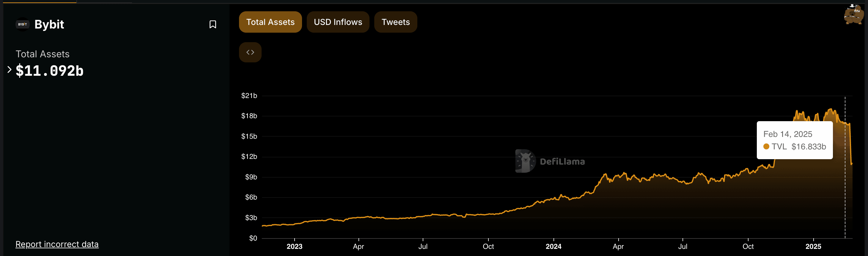868x256 pixels.
Task: Select the 2024 x-axis label
Action: click(553, 246)
